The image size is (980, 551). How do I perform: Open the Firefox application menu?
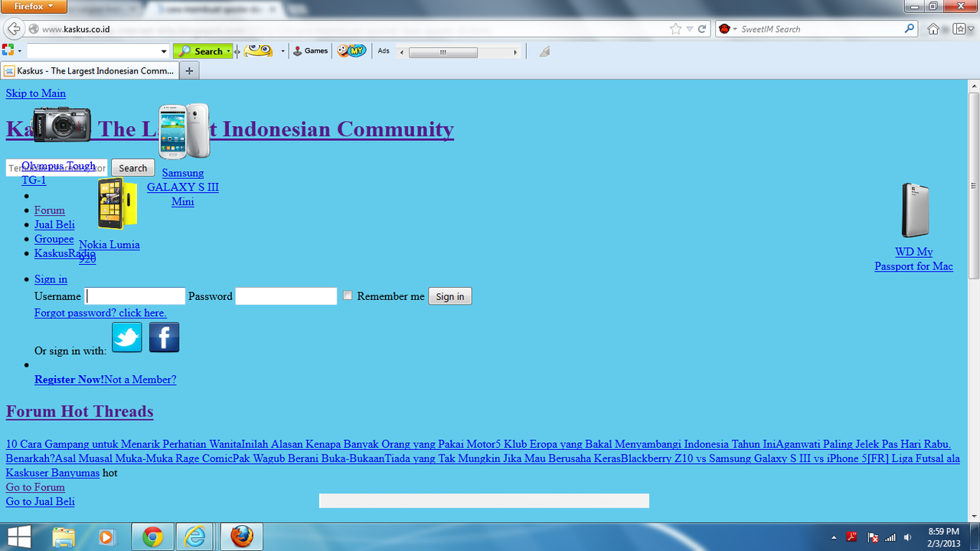click(x=34, y=6)
